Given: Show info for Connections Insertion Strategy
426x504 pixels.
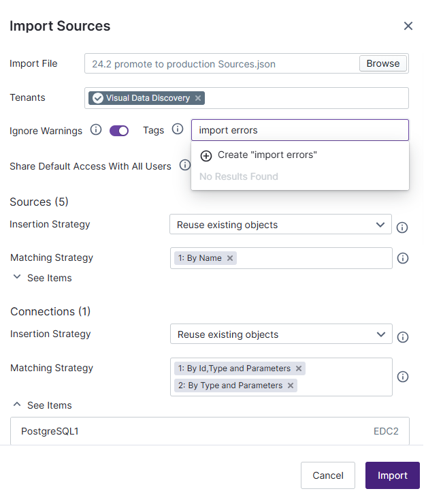Looking at the screenshot, I should (x=403, y=337).
